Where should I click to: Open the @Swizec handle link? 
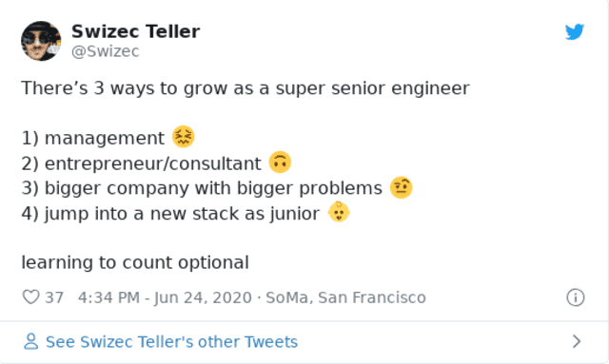106,51
